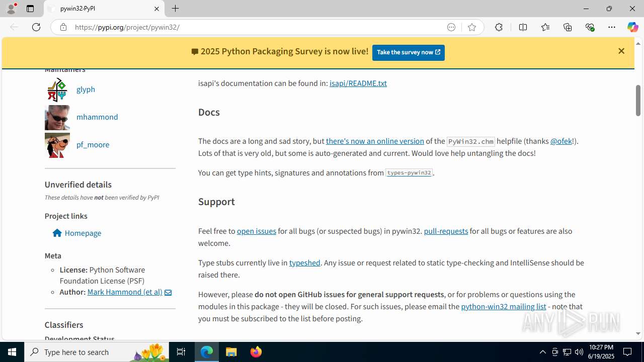Image resolution: width=644 pixels, height=362 pixels.
Task: Click the PyWin32.chm code text
Action: (471, 142)
